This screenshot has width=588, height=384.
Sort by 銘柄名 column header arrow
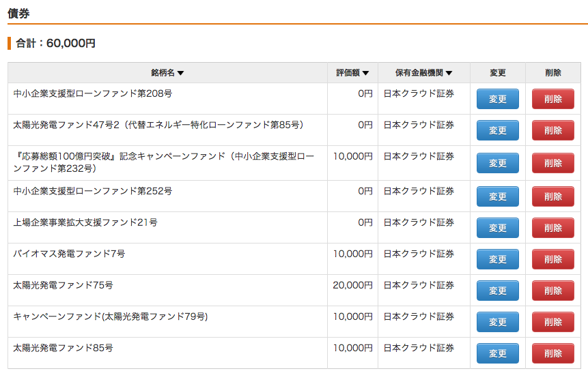pyautogui.click(x=180, y=73)
